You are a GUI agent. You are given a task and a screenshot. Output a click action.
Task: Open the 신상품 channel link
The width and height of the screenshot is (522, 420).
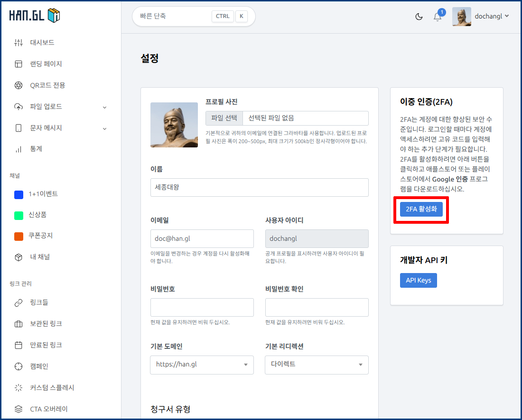(37, 215)
